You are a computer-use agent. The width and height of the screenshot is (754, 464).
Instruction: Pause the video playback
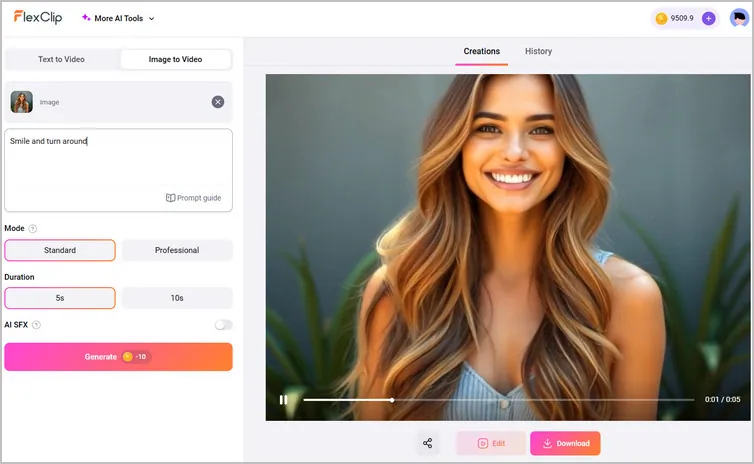coord(283,400)
